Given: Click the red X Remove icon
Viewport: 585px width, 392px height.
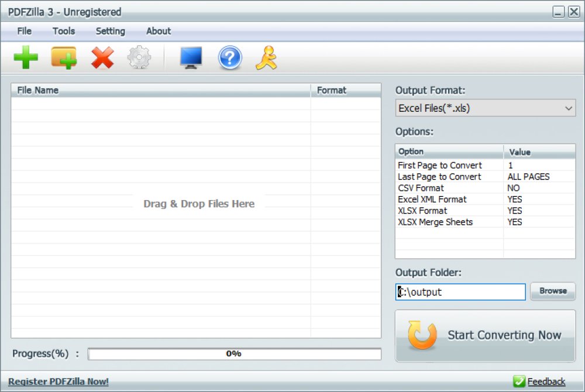Looking at the screenshot, I should click(102, 58).
